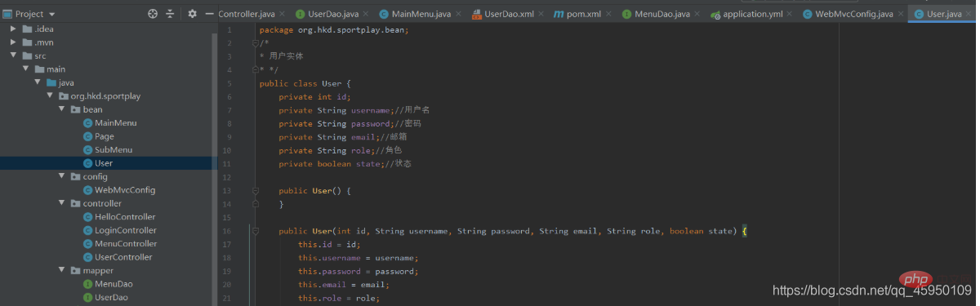Collapse the bean package arrow
The height and width of the screenshot is (306, 980).
tap(61, 109)
